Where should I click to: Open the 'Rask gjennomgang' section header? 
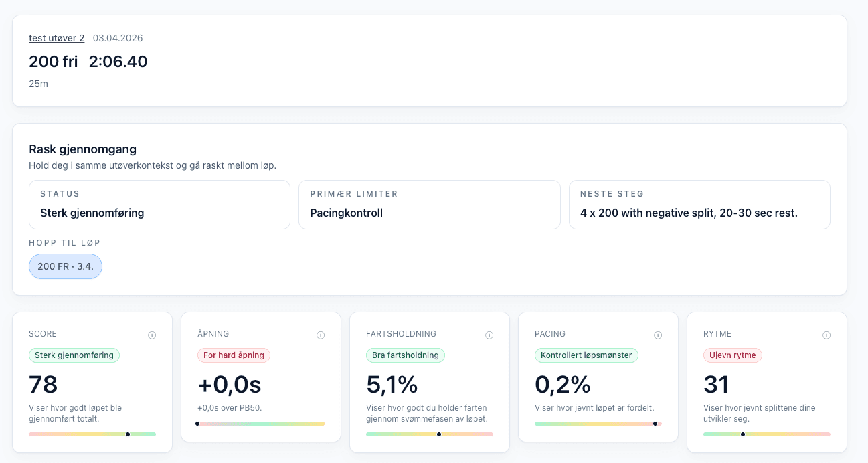point(82,149)
